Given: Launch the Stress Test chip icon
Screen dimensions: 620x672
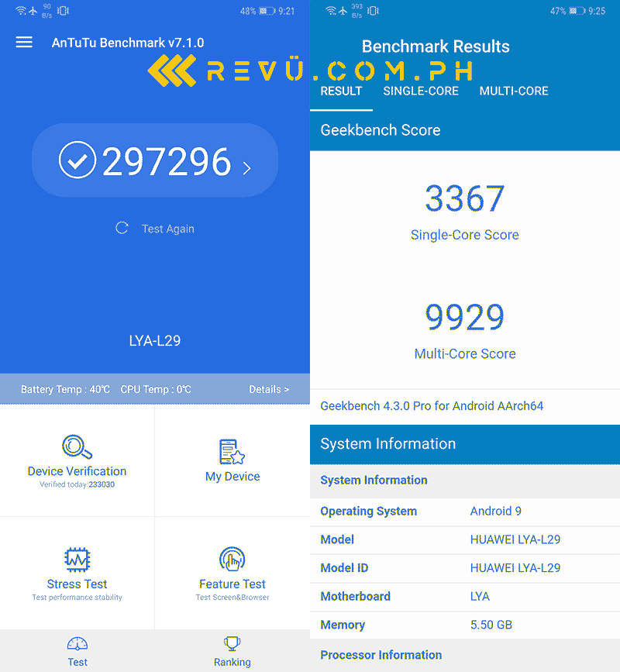Looking at the screenshot, I should click(x=77, y=560).
